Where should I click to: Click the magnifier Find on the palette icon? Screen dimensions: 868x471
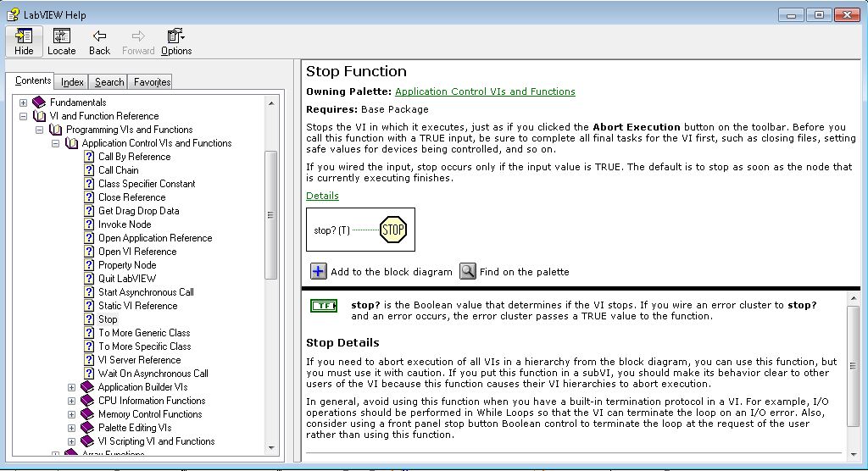click(x=468, y=271)
